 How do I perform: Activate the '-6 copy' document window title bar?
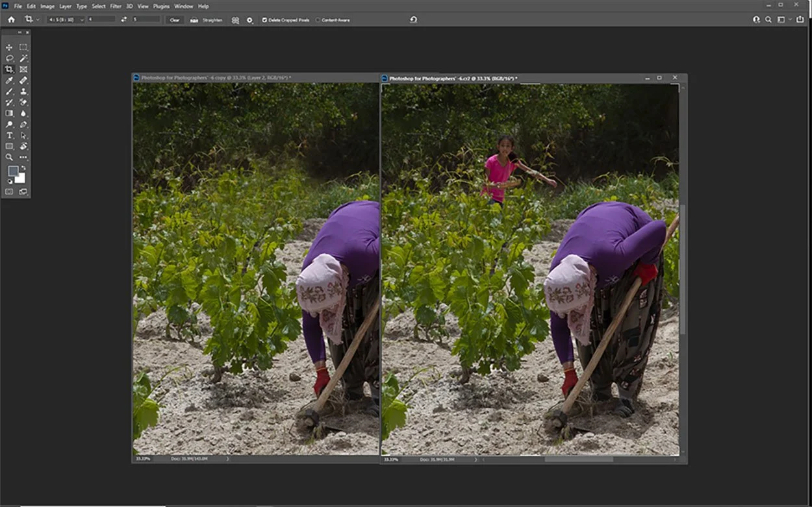[256, 78]
